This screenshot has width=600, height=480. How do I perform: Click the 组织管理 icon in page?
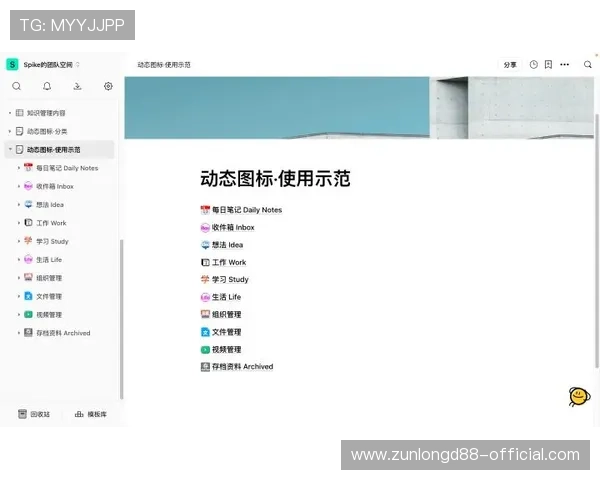[205, 314]
